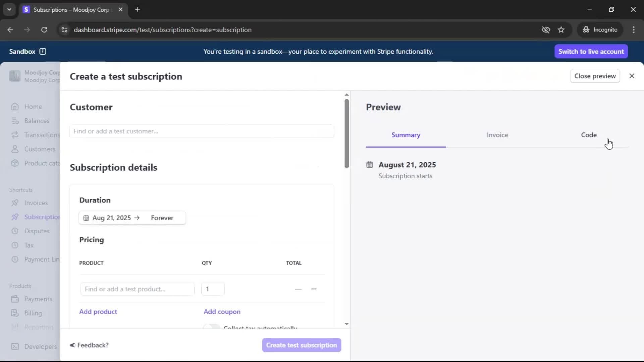Click the Developers sidebar icon
Screen dimensions: 644x362
[15, 347]
